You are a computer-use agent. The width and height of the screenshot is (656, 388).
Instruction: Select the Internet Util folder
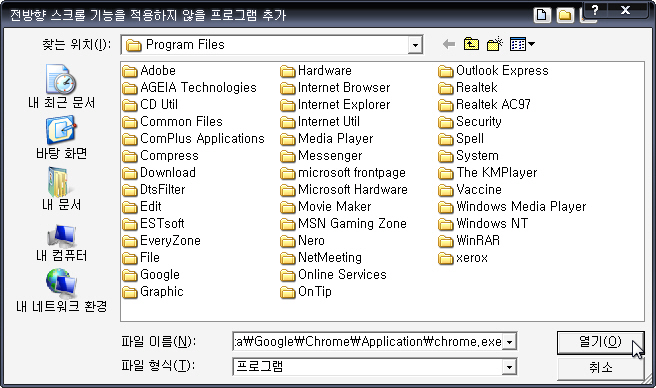click(x=320, y=122)
